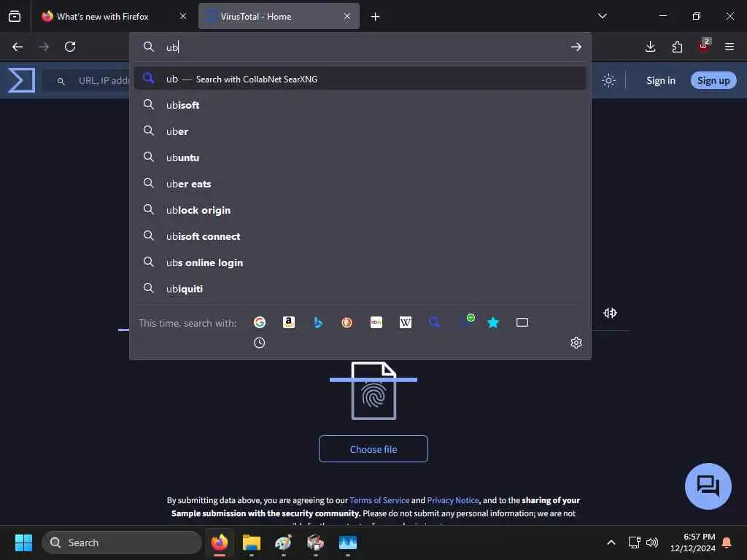747x560 pixels.
Task: Click the Firefox icon in the taskbar
Action: [x=220, y=542]
